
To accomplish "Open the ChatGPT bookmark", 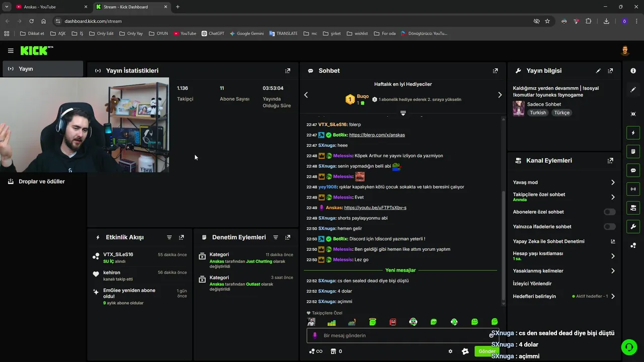I will click(213, 34).
